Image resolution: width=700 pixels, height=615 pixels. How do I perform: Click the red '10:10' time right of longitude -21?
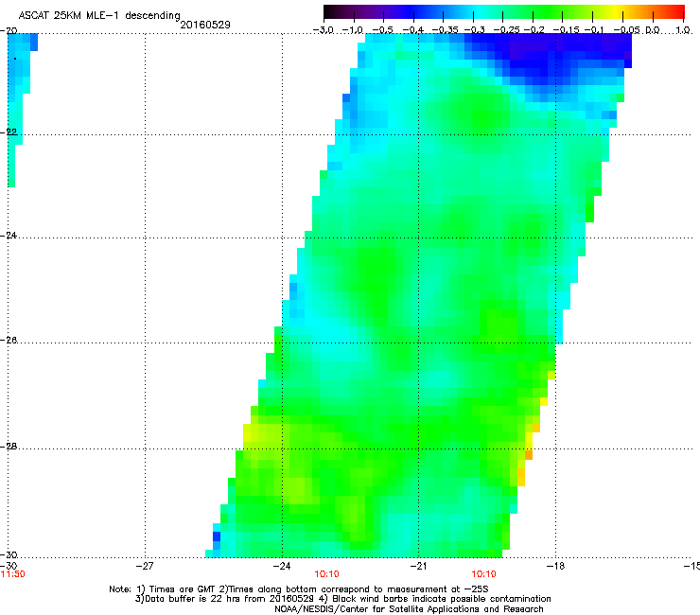pos(484,574)
